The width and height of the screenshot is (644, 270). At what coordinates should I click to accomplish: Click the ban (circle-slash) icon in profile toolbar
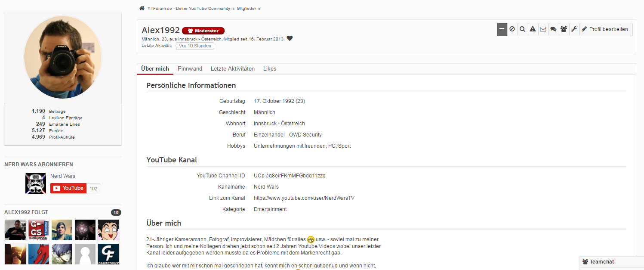(512, 29)
